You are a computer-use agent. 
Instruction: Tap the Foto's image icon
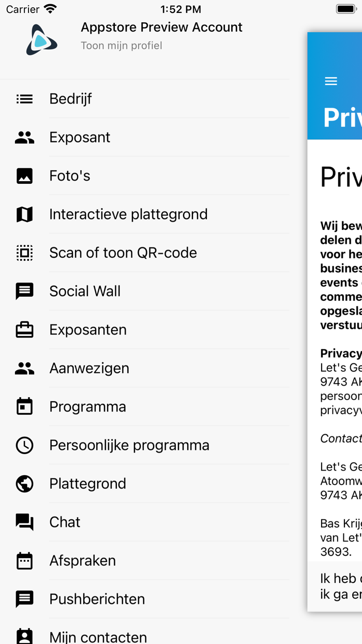tap(24, 176)
